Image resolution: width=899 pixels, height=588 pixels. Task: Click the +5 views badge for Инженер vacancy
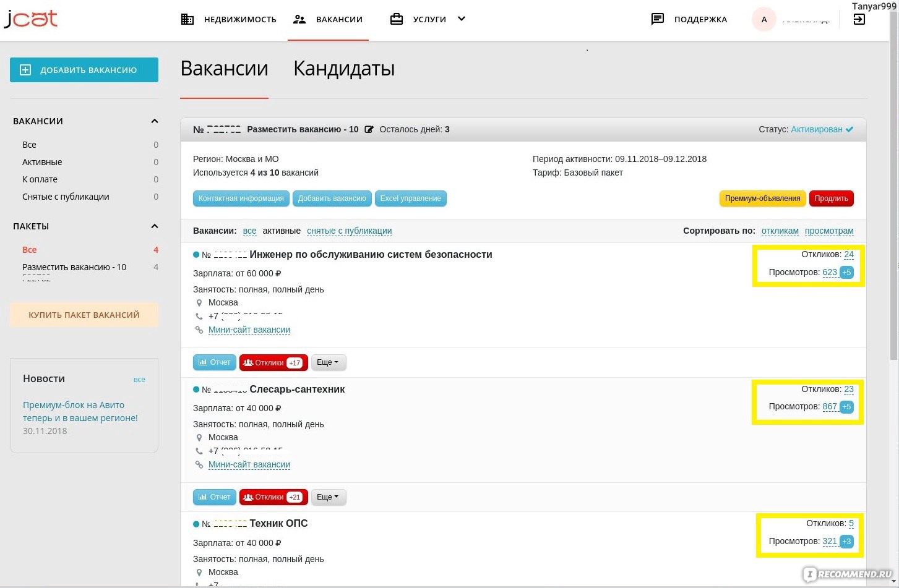(846, 272)
